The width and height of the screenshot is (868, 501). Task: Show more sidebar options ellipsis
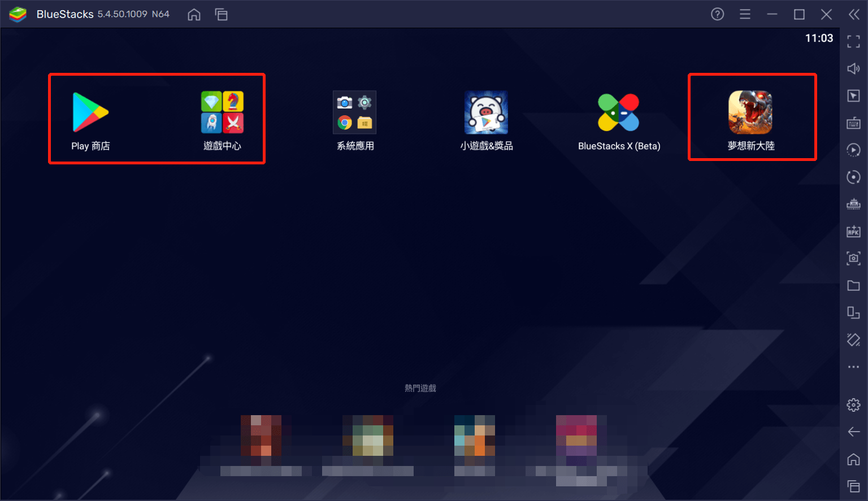point(853,367)
